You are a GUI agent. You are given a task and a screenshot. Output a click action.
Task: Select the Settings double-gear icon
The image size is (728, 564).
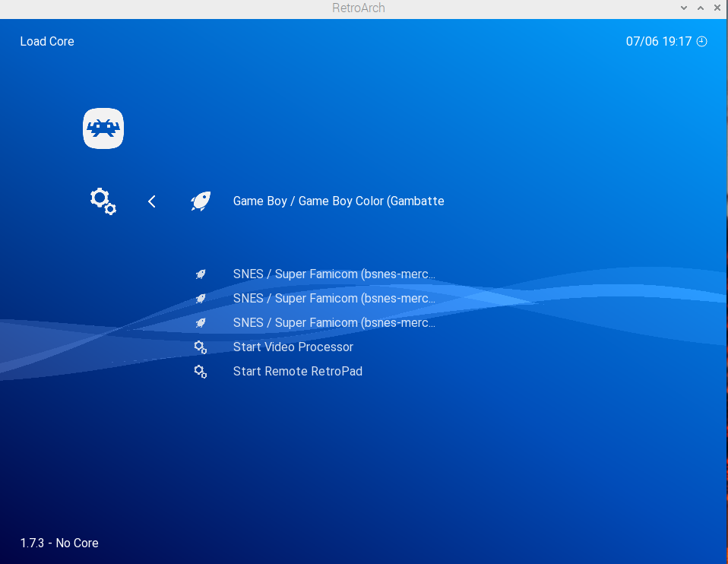[103, 201]
